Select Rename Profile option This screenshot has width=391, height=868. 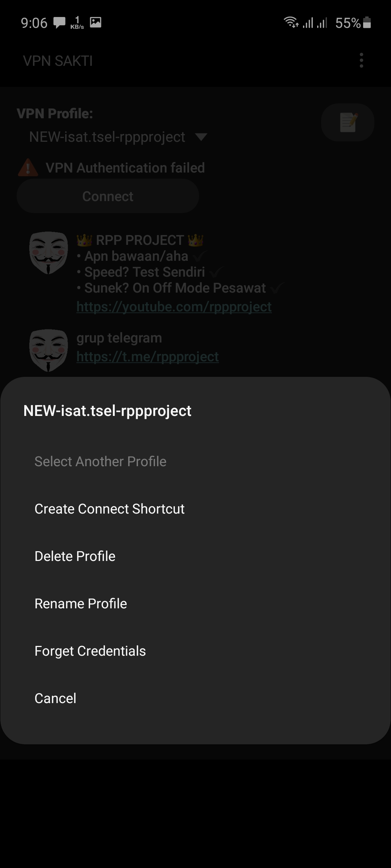[x=81, y=604]
